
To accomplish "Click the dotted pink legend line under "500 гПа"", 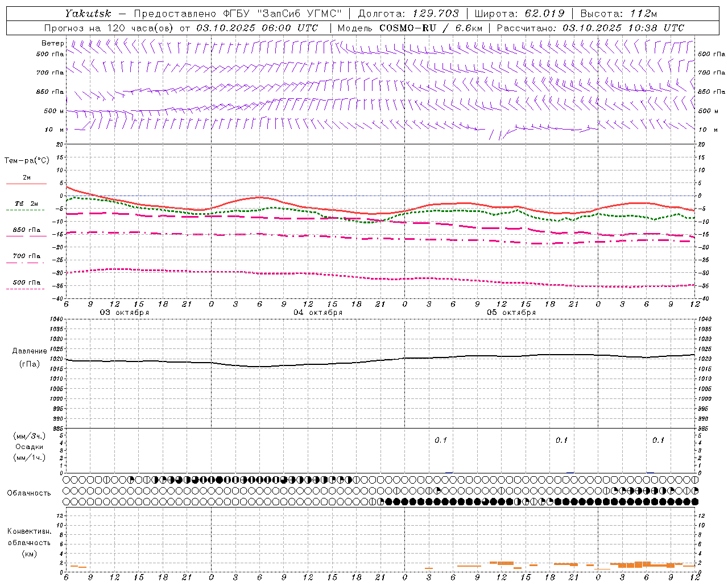I will pyautogui.click(x=25, y=289).
